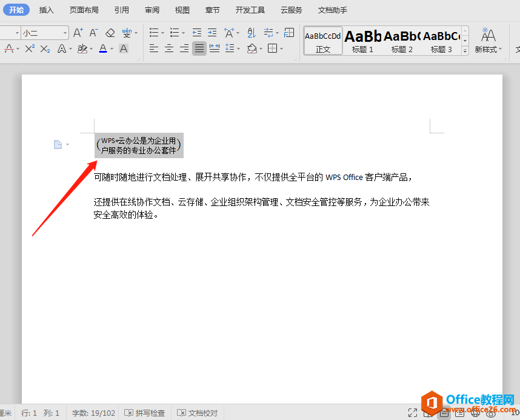Open the 页面布局 tab

pos(84,10)
